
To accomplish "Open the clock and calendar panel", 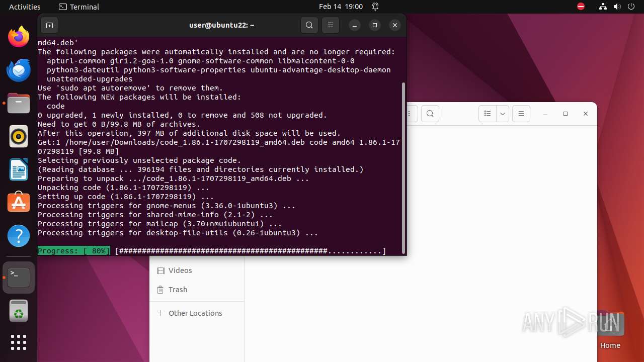I will point(341,7).
